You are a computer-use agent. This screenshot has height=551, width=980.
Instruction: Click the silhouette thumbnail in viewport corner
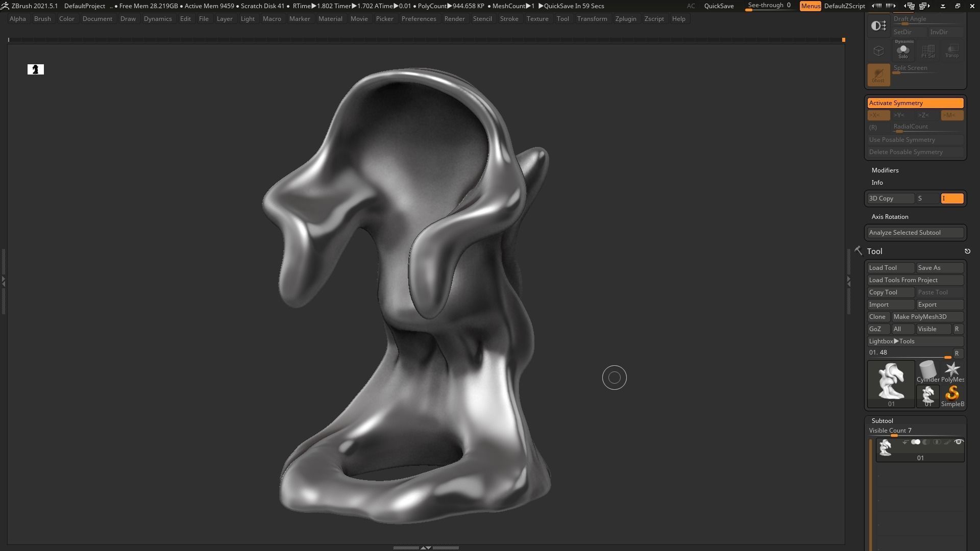click(36, 69)
